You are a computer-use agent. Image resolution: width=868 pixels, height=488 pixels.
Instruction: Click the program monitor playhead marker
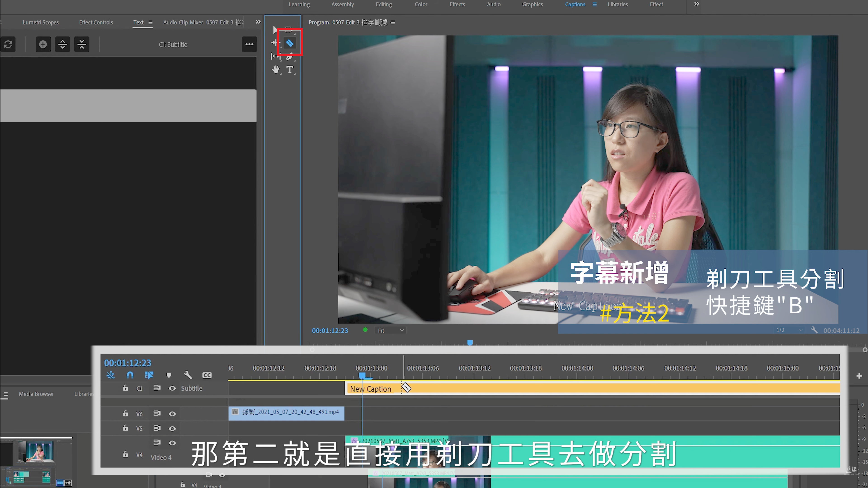point(470,343)
